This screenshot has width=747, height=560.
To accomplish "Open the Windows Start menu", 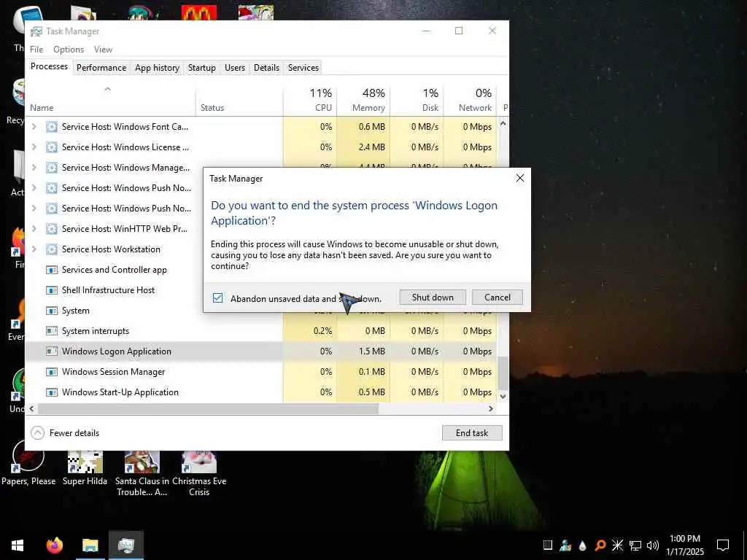I will (18, 545).
